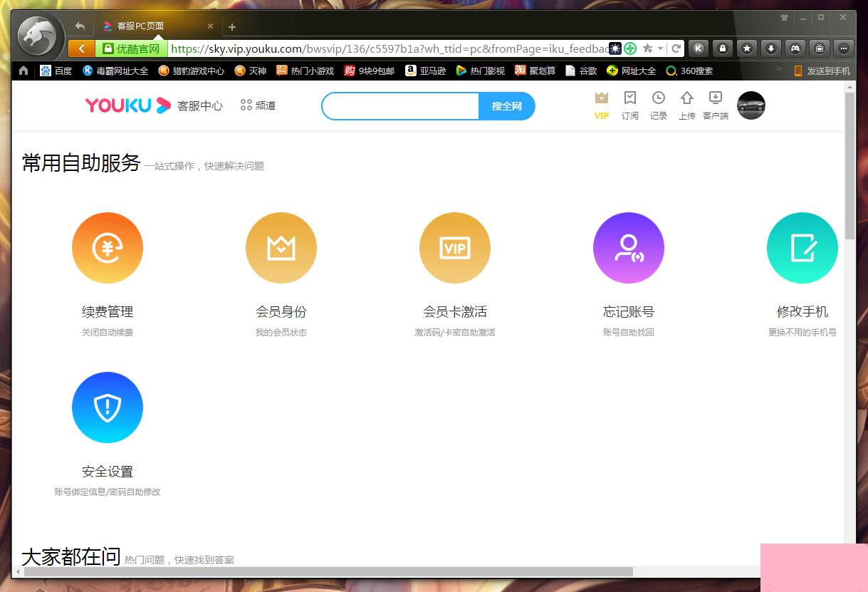This screenshot has height=592, width=868.
Task: Click the gamepad toolbar icon
Action: pos(795,48)
